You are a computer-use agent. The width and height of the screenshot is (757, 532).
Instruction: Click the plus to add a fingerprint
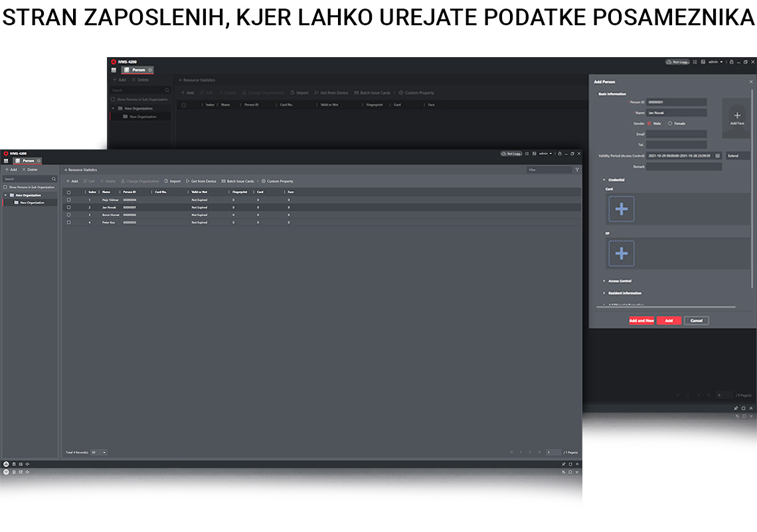621,253
